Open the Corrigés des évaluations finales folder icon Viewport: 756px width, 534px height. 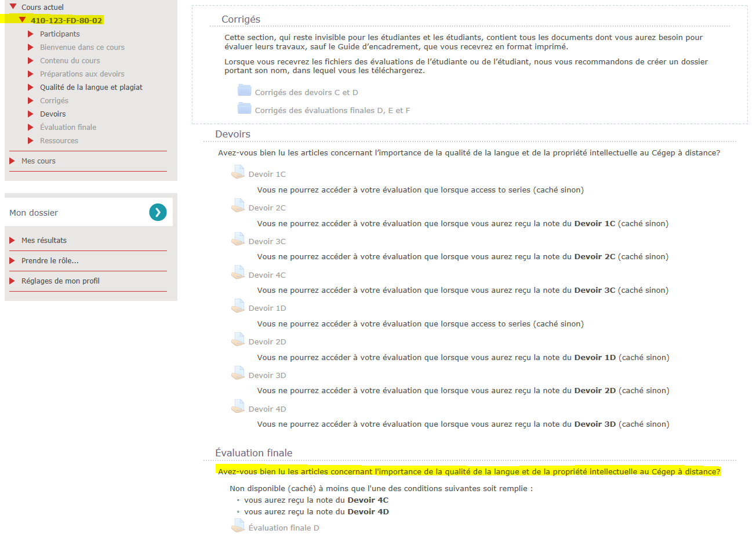click(245, 108)
